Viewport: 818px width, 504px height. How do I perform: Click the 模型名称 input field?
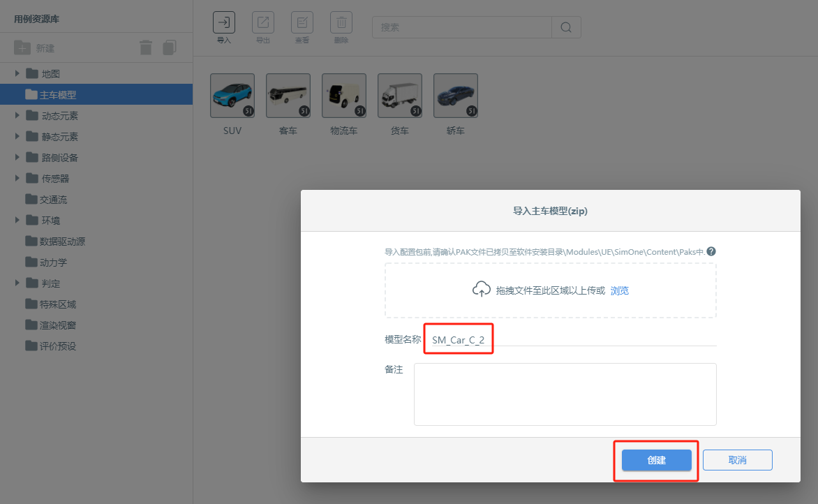point(571,340)
